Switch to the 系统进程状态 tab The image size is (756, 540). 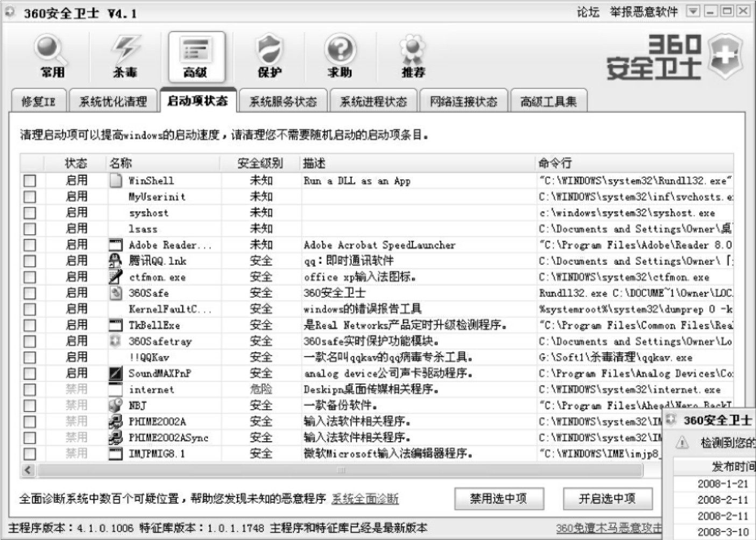373,101
